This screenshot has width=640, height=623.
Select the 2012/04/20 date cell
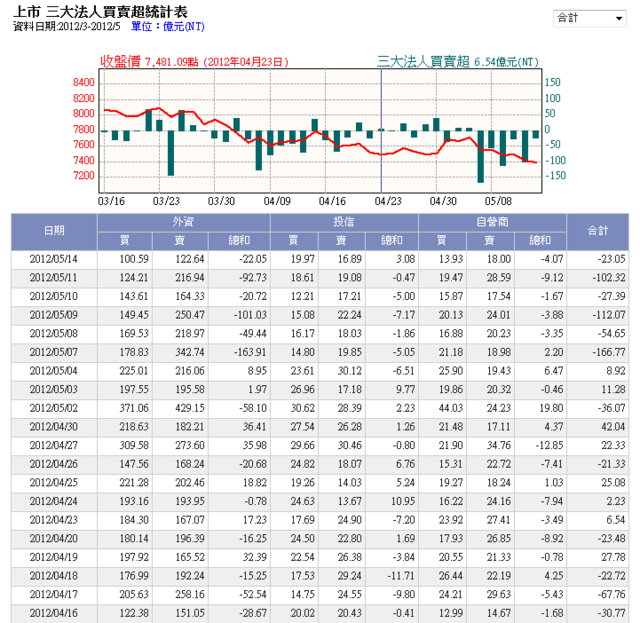(53, 539)
